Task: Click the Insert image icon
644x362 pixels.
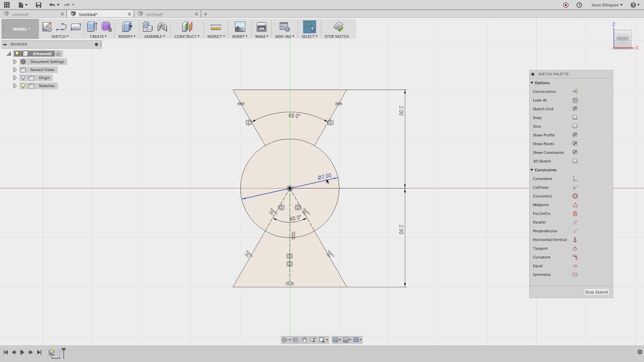Action: tap(240, 27)
